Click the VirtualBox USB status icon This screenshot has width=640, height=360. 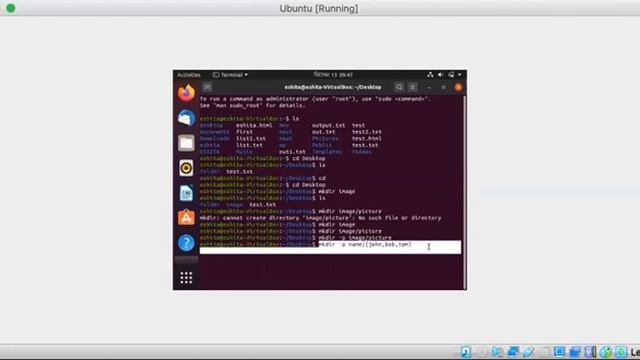coord(529,351)
